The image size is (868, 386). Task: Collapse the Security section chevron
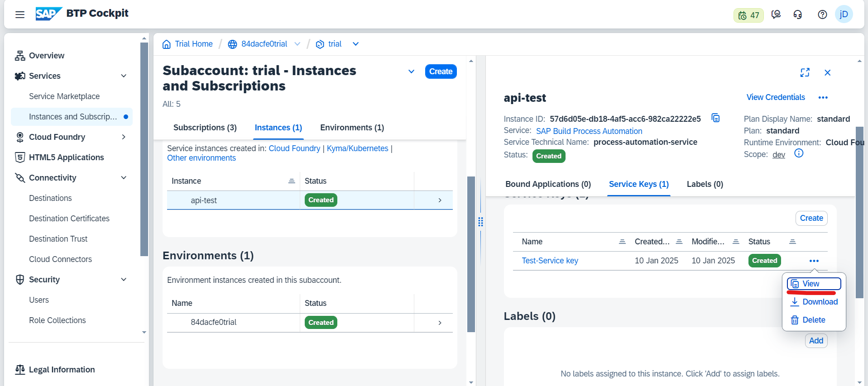tap(124, 280)
